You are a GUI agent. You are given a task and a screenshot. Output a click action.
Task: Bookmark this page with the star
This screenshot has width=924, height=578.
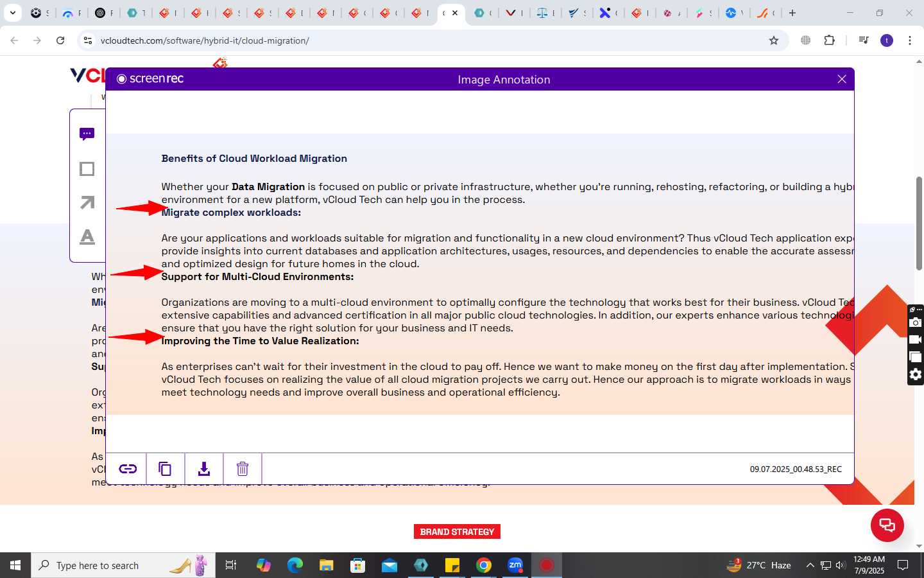tap(774, 40)
